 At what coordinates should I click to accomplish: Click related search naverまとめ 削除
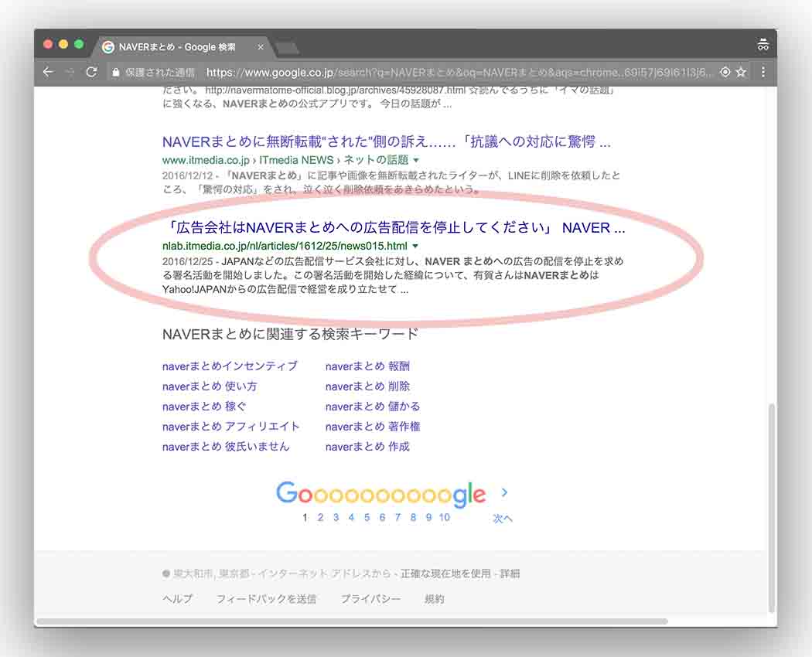tap(367, 386)
